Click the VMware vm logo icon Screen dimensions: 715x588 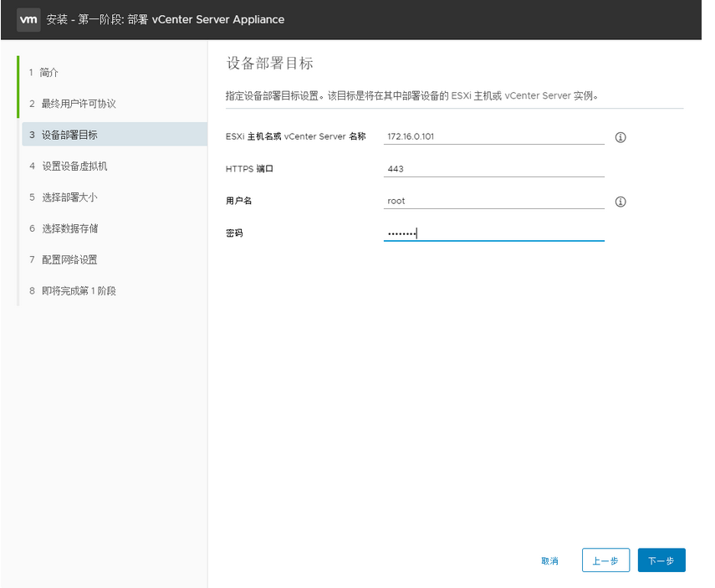point(28,19)
